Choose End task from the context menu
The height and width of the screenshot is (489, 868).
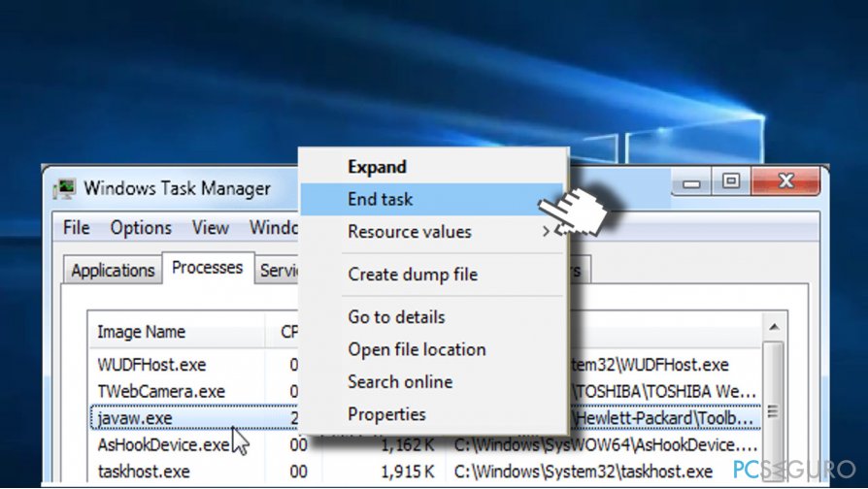tap(432, 199)
